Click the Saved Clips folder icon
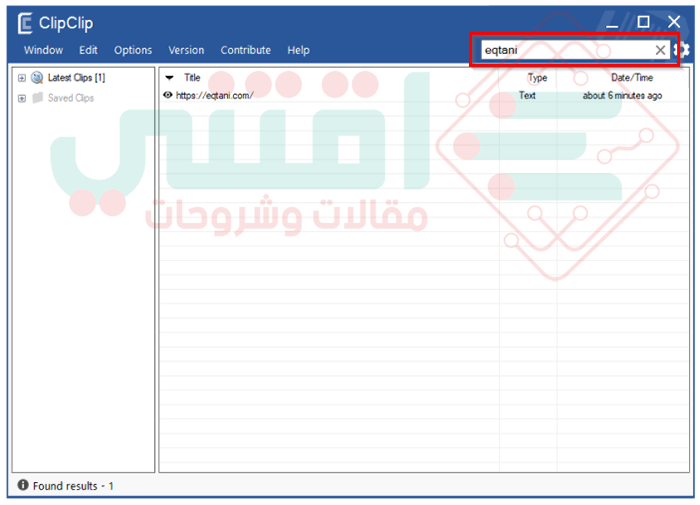Viewport: 700px width, 505px height. pyautogui.click(x=38, y=97)
